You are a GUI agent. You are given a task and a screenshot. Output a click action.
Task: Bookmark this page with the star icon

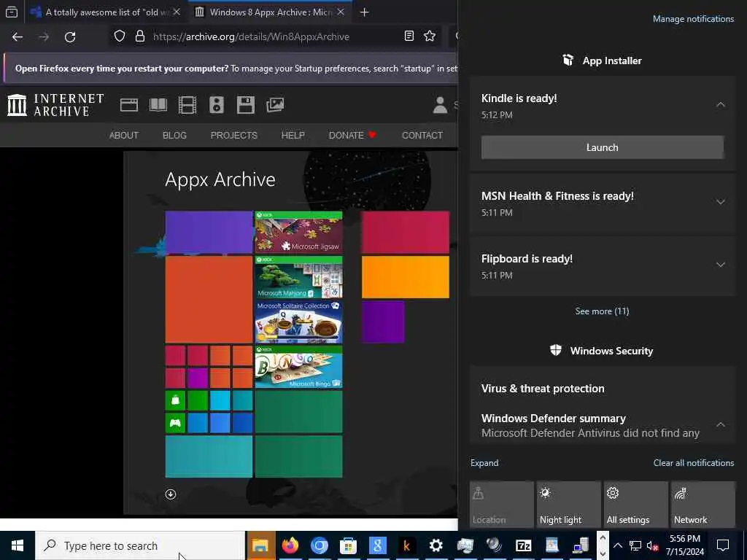click(x=430, y=36)
